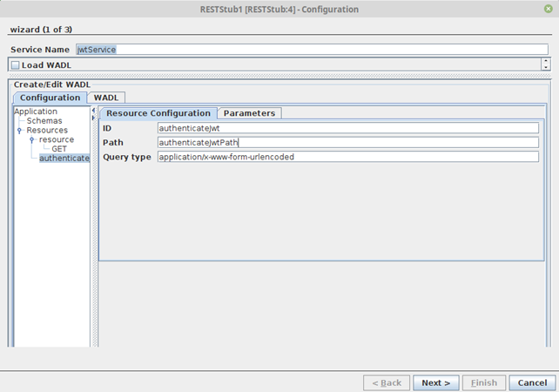Viewport: 559px width, 392px height.
Task: Enable the Load WADL checkbox
Action: point(16,65)
